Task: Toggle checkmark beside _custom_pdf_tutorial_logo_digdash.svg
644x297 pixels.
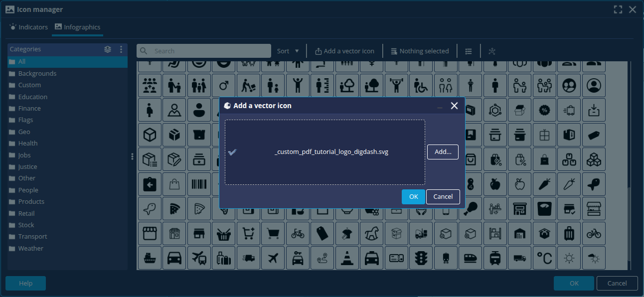Action: click(x=232, y=152)
